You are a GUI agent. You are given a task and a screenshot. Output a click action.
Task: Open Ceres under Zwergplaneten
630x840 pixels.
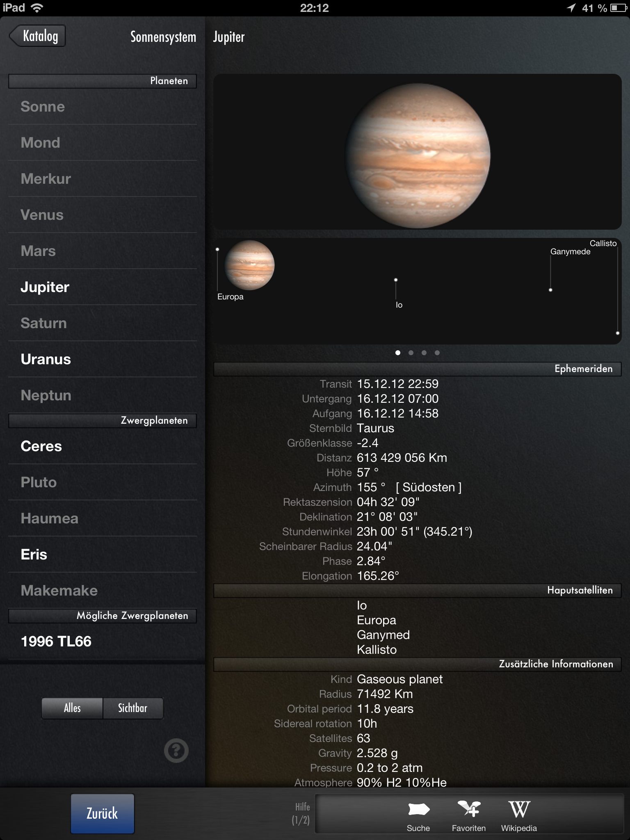point(41,446)
